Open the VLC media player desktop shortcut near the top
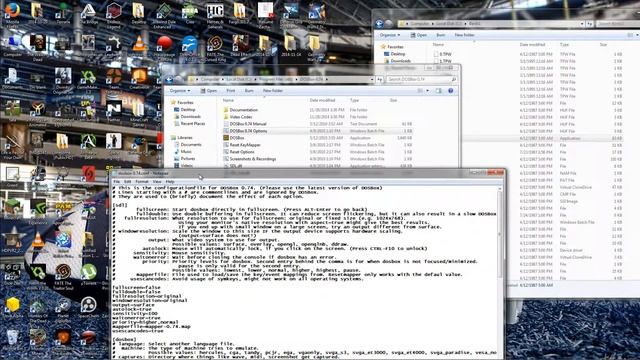 [139, 44]
